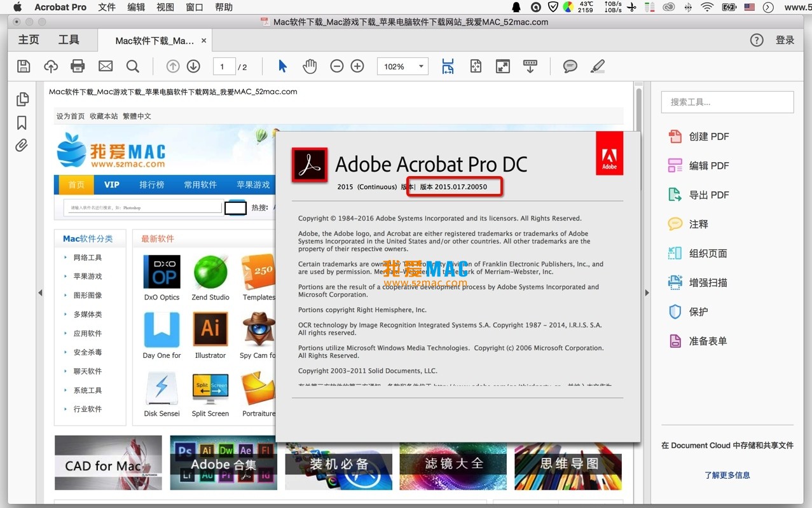Open the 创建 PDF tool
This screenshot has width=812, height=508.
click(698, 137)
